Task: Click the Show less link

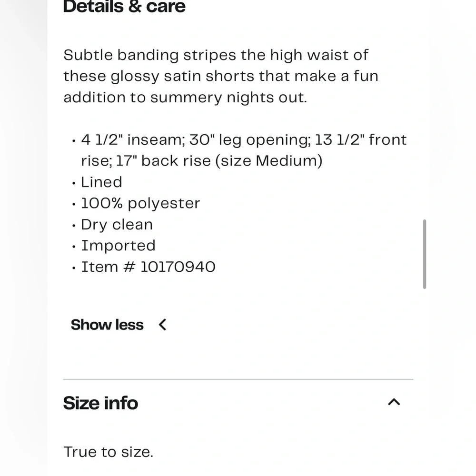Action: coord(107,325)
